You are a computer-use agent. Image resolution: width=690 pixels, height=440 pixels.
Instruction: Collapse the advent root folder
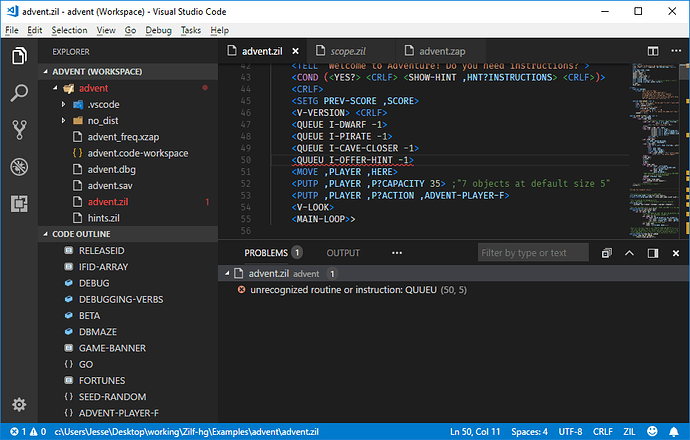click(55, 88)
